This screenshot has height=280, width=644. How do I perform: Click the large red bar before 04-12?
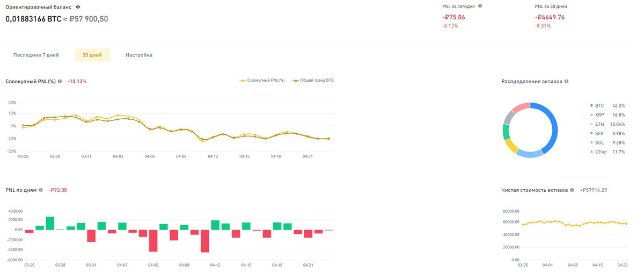[x=205, y=241]
